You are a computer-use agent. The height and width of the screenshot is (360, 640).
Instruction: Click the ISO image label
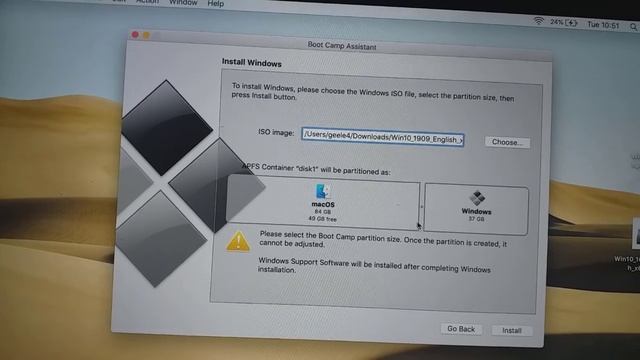point(276,133)
